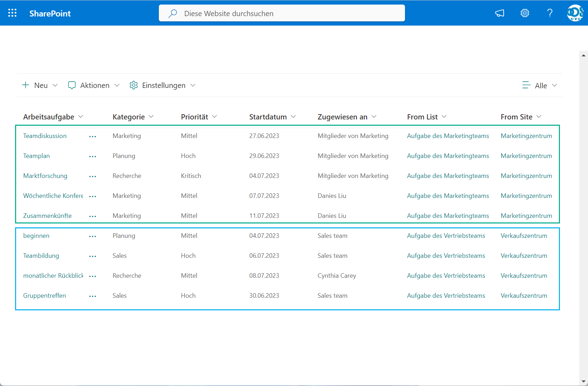
Task: Click the scrollbar up arrow
Action: coord(583,55)
